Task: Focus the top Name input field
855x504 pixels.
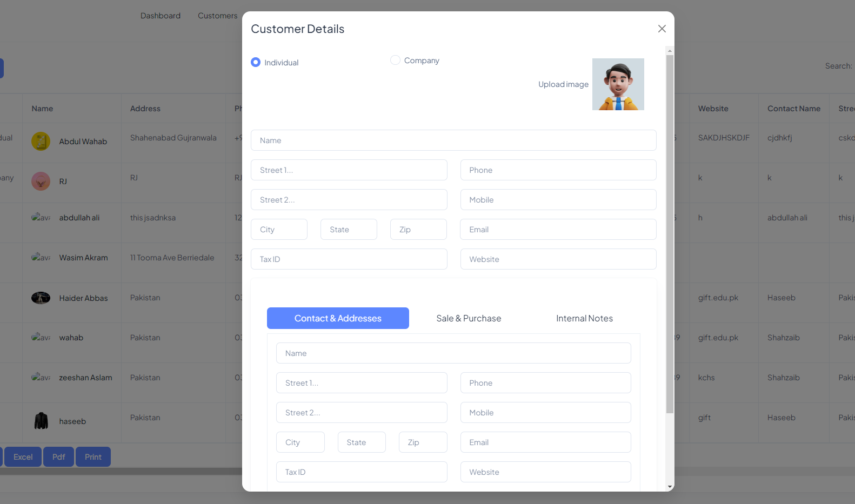Action: click(453, 140)
